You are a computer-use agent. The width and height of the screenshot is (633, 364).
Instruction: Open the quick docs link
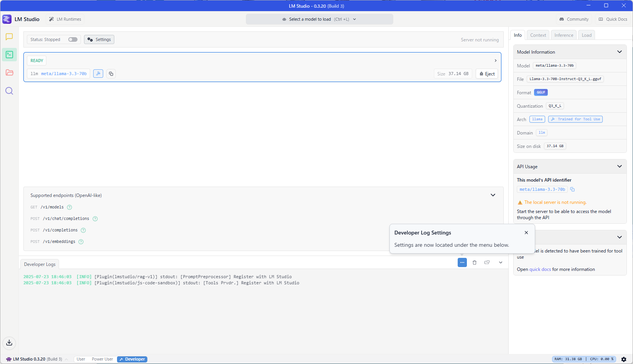(x=540, y=269)
